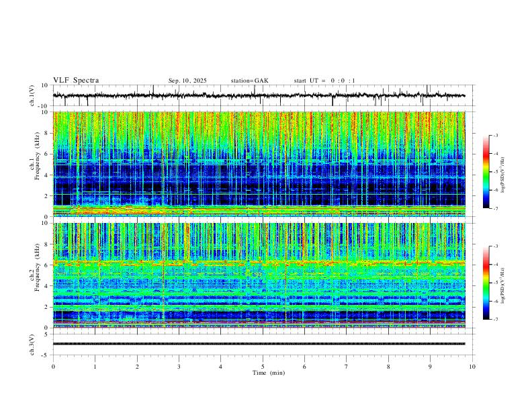Click time axis tick label "1"
Screen dimensions: 532x411
coord(95,367)
